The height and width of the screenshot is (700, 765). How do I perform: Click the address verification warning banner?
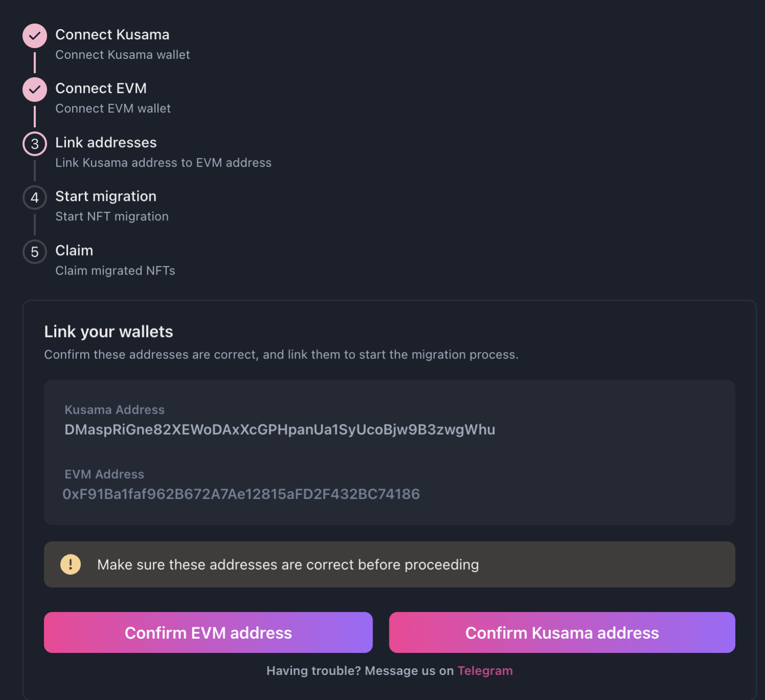pyautogui.click(x=389, y=564)
